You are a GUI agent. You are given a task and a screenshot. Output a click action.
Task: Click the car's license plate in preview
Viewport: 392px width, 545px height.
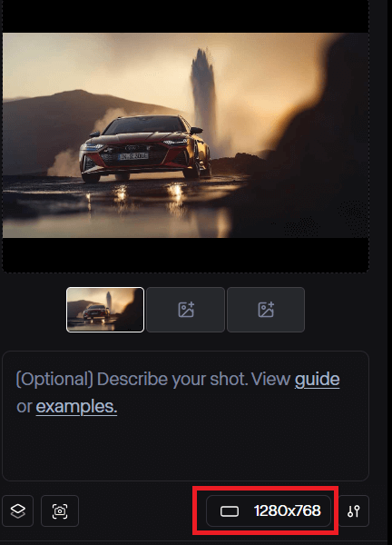[x=133, y=156]
